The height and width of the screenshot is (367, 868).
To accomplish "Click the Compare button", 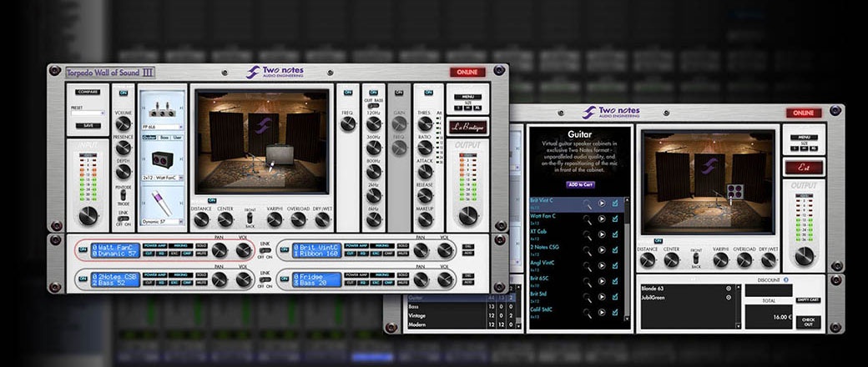I will [88, 92].
